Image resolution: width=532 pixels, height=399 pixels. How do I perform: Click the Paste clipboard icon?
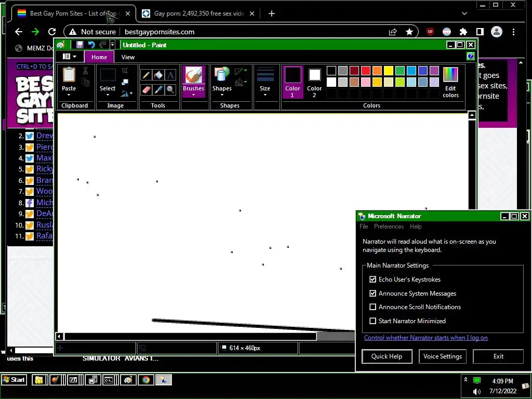click(x=69, y=75)
